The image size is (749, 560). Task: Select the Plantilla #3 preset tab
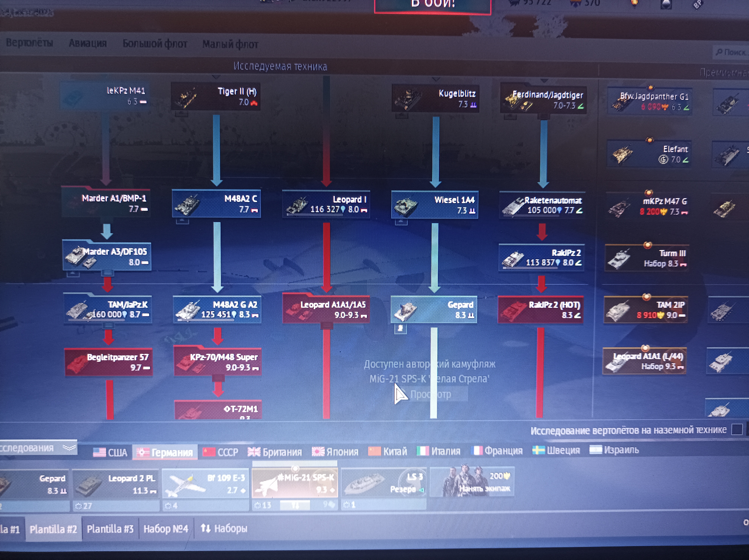pyautogui.click(x=110, y=529)
